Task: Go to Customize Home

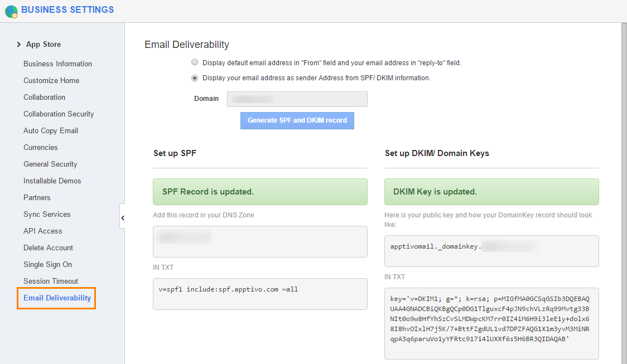Action: (x=51, y=80)
